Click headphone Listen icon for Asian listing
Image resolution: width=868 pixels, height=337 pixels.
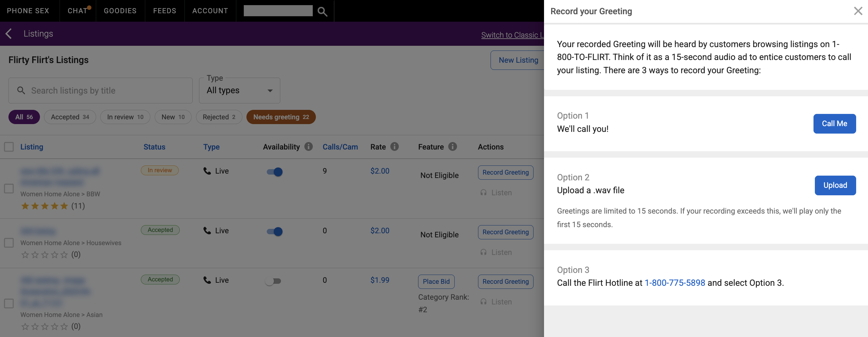point(483,302)
